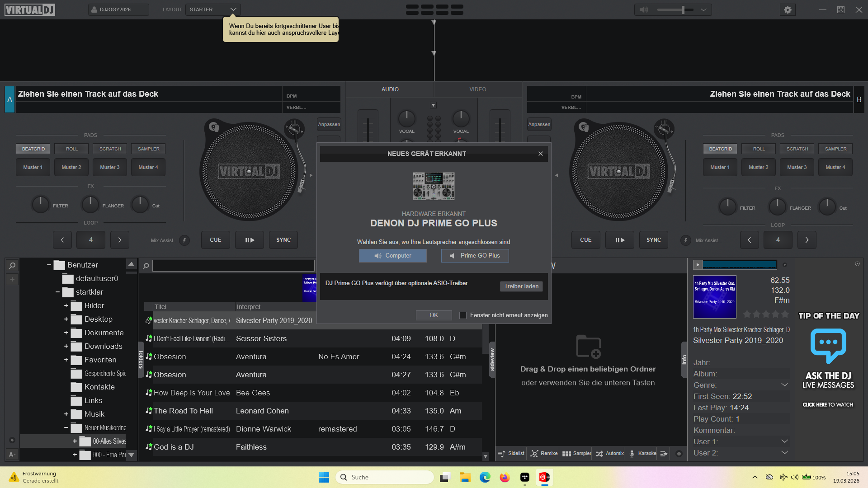Screen dimensions: 868x488
Task: Check 'Fenster nicht erneut anzeigen' checkbox
Action: [463, 315]
